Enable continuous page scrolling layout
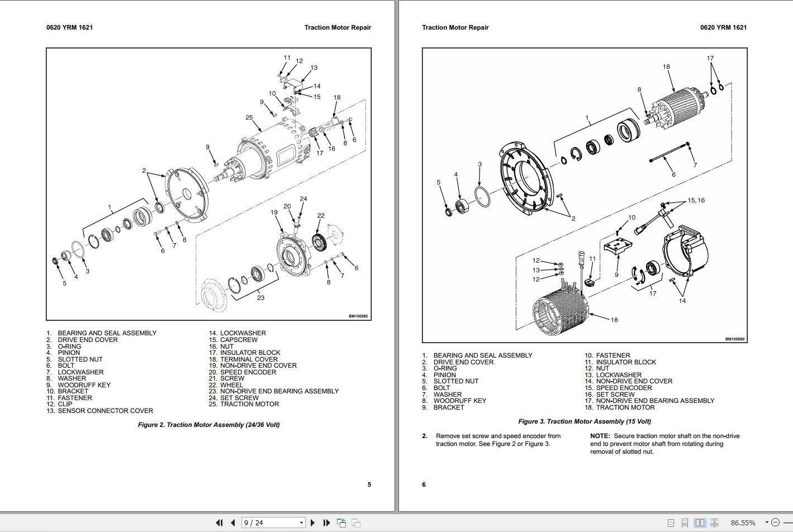 [685, 523]
